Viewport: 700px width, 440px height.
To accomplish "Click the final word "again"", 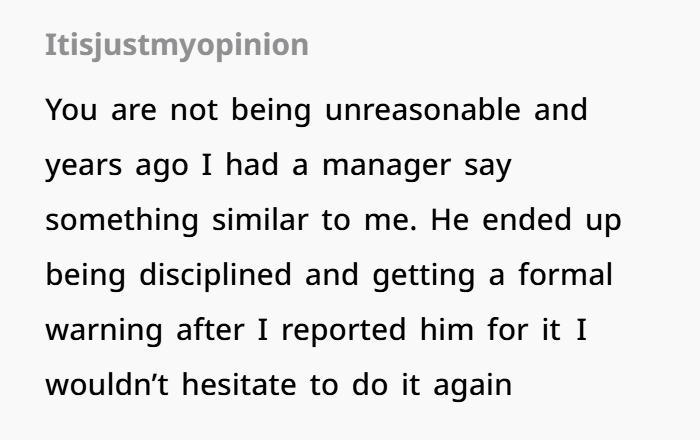I will click(x=472, y=386).
